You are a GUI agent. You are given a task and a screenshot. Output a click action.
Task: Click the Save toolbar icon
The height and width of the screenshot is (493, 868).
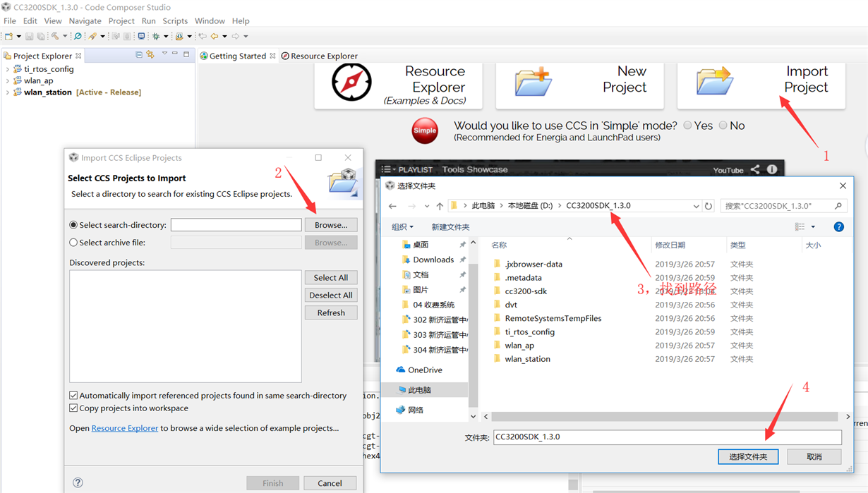pyautogui.click(x=29, y=36)
